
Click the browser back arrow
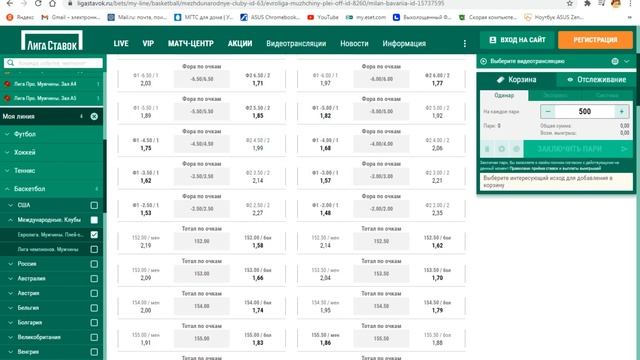[9, 3]
